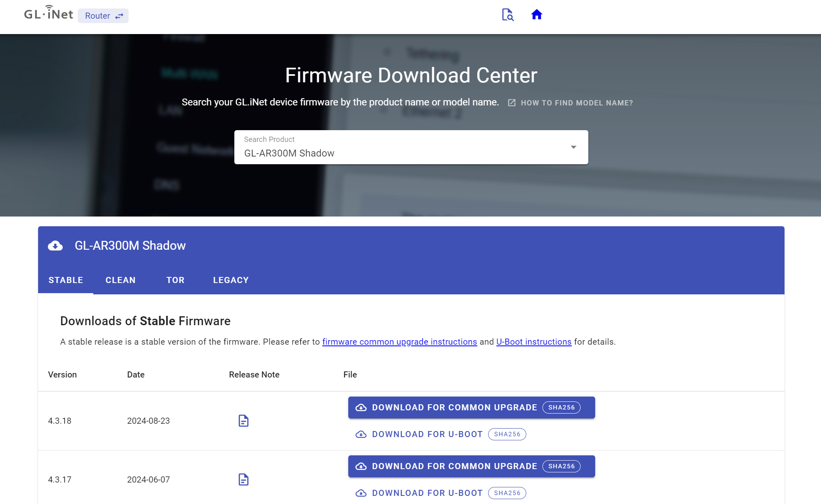Click SHA256 badge on 4.3.17 common upgrade
Image resolution: width=821 pixels, height=504 pixels.
click(561, 466)
